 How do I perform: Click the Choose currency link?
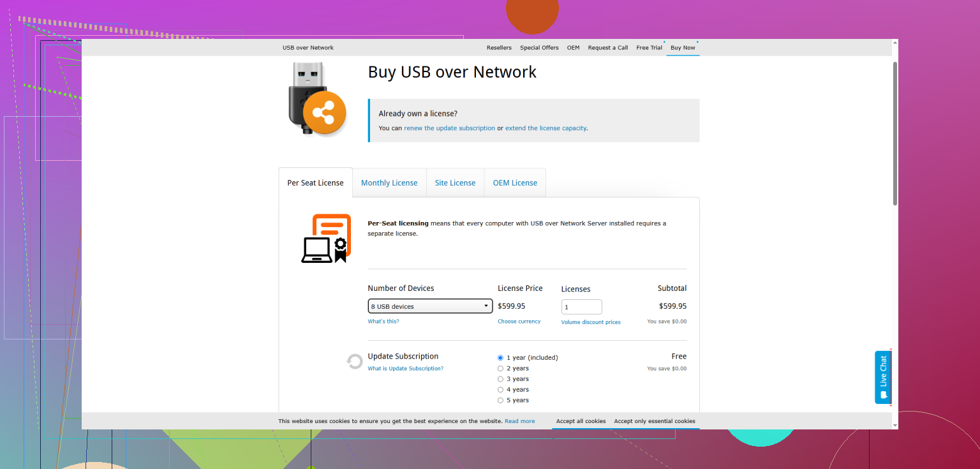(519, 322)
